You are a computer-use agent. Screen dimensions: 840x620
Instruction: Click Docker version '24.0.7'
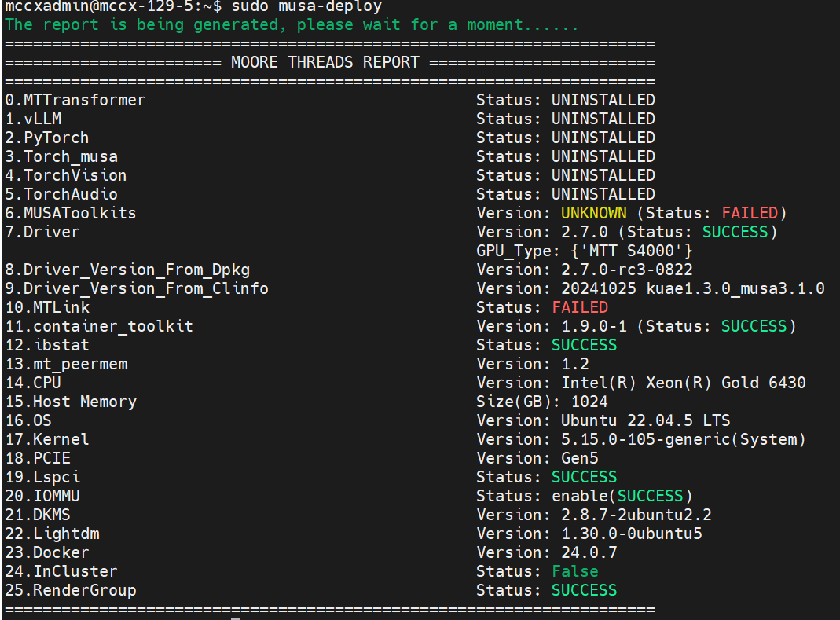(589, 553)
